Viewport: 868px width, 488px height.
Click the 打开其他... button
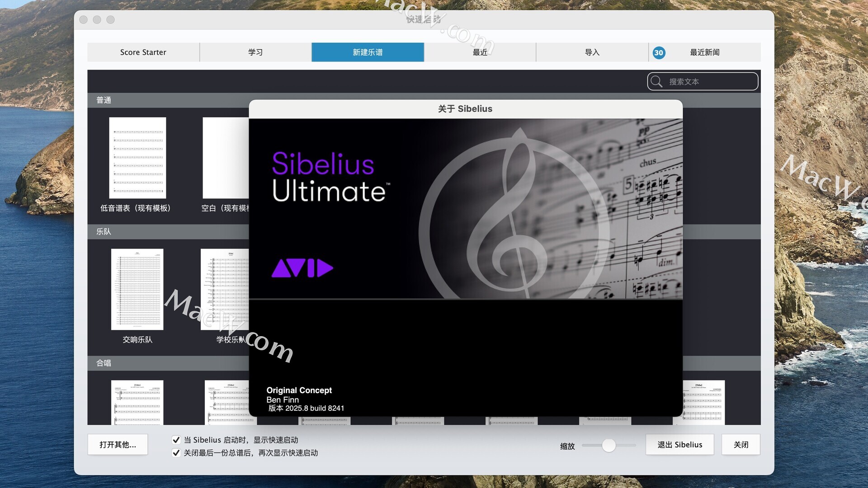pos(118,445)
